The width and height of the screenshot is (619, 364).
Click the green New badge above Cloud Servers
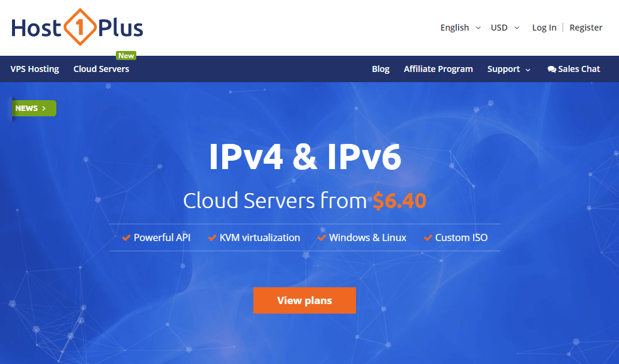coord(126,56)
